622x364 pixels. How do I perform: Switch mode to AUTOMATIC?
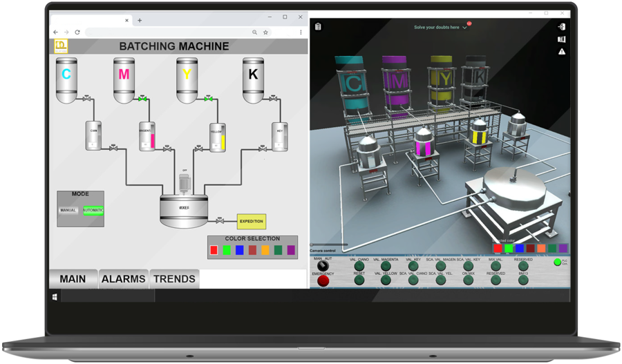click(93, 211)
